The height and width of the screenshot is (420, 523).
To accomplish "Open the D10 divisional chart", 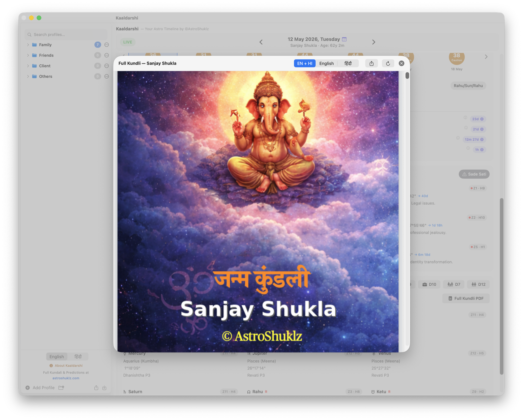I will [x=429, y=284].
